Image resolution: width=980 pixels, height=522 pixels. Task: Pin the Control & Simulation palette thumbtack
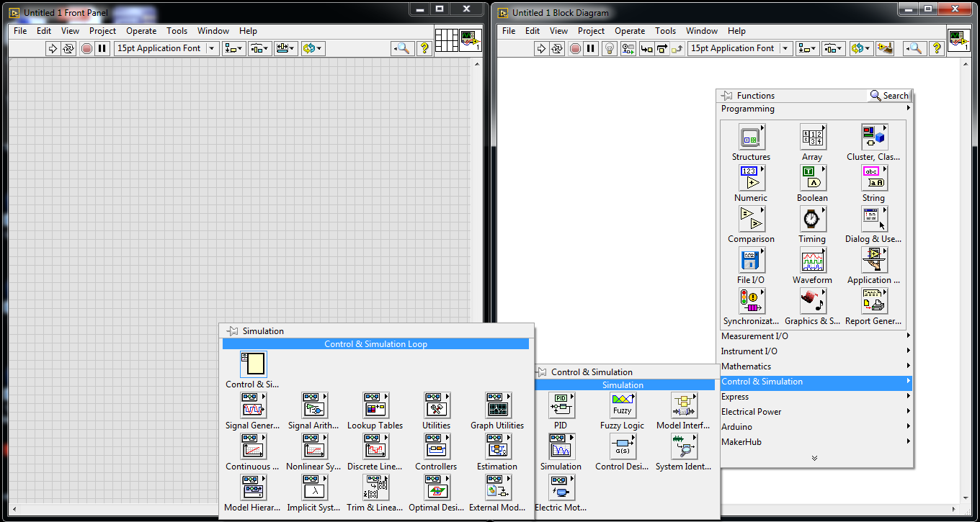point(541,372)
